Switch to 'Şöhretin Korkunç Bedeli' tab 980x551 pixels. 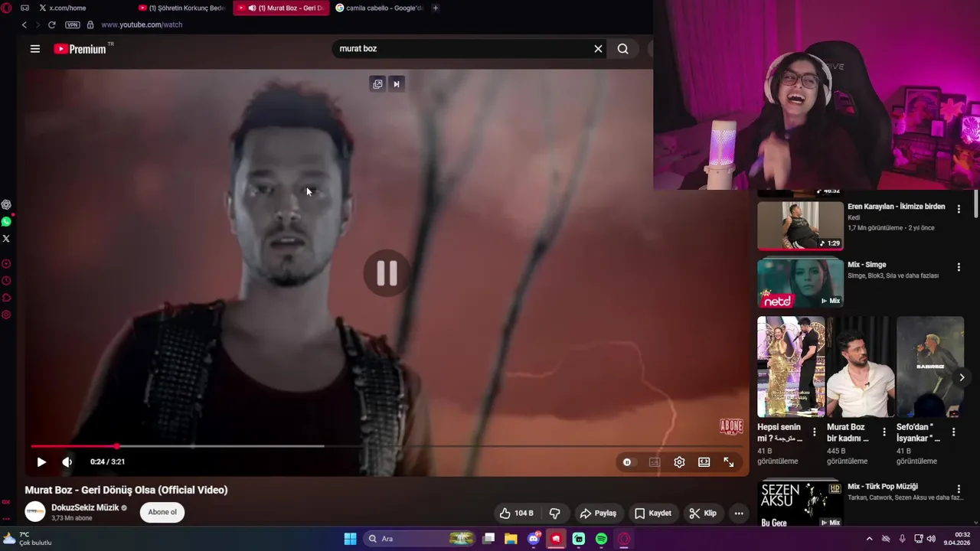[182, 8]
